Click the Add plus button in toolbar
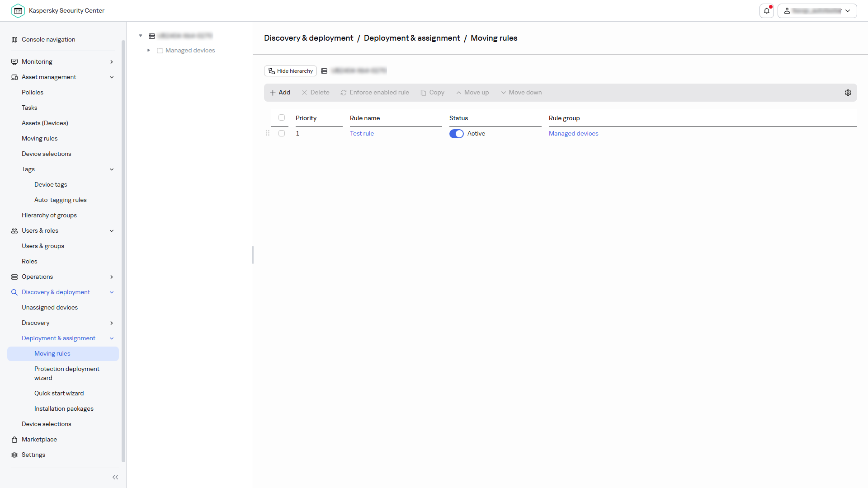868x488 pixels. (x=280, y=93)
